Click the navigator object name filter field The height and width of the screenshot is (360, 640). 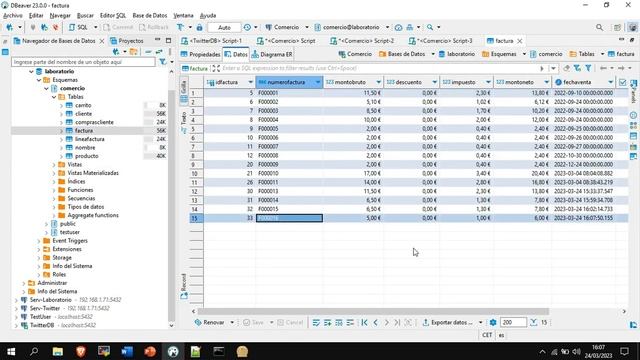(x=83, y=62)
